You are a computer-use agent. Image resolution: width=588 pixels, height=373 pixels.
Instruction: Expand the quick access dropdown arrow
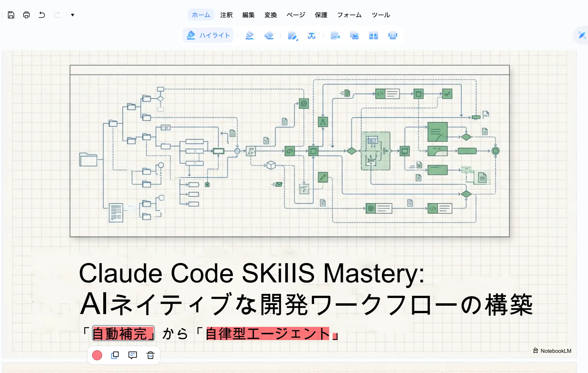coord(73,15)
